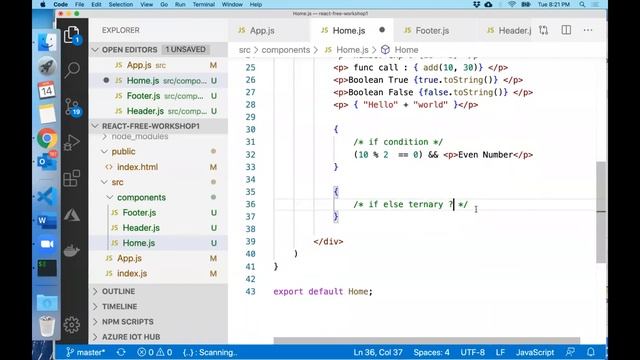Click the vertical editor scrollbar

(601, 212)
